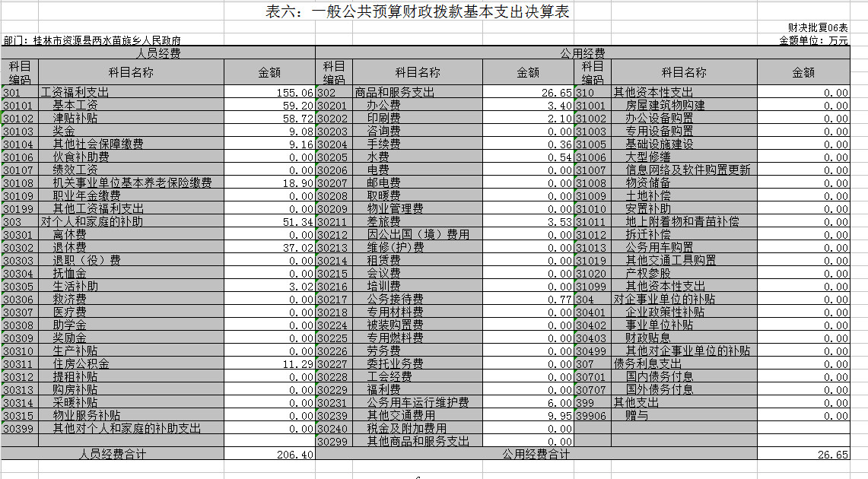This screenshot has width=868, height=479.
Task: Click the 人员经费 section header
Action: click(157, 53)
